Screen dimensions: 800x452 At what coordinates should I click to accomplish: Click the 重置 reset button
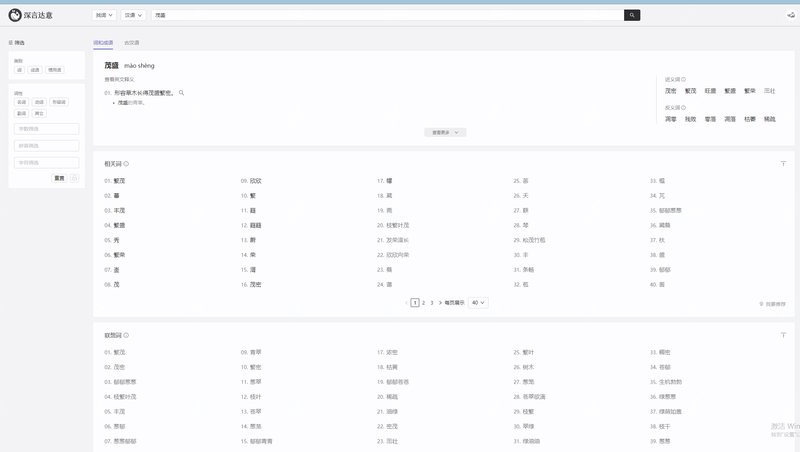pyautogui.click(x=59, y=178)
